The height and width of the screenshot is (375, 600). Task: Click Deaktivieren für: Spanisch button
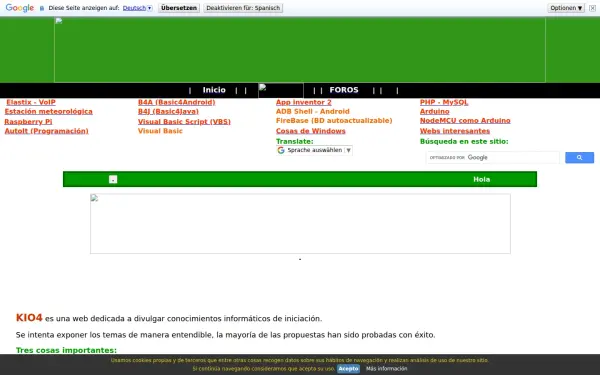[243, 8]
